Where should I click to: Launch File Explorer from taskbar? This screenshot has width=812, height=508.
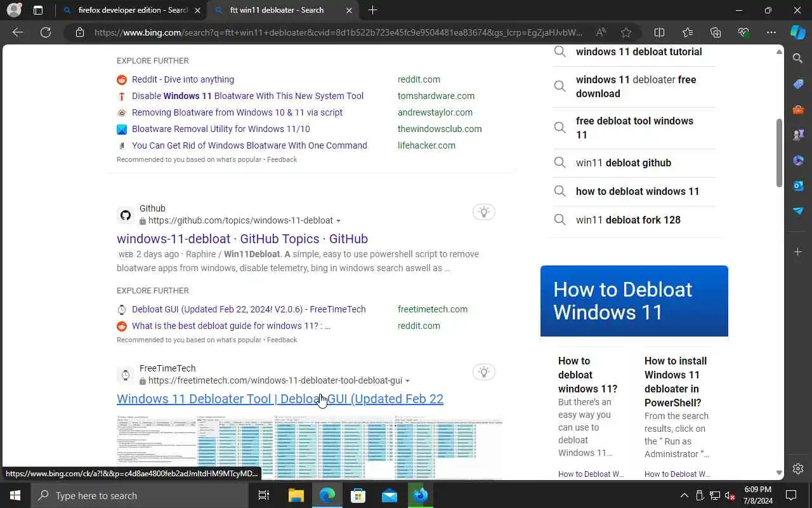[296, 495]
